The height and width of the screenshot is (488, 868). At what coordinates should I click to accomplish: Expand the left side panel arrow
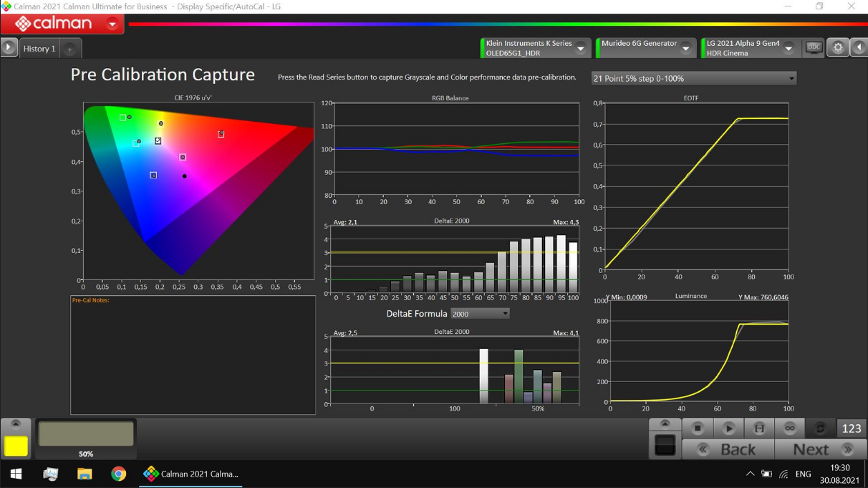(x=9, y=48)
